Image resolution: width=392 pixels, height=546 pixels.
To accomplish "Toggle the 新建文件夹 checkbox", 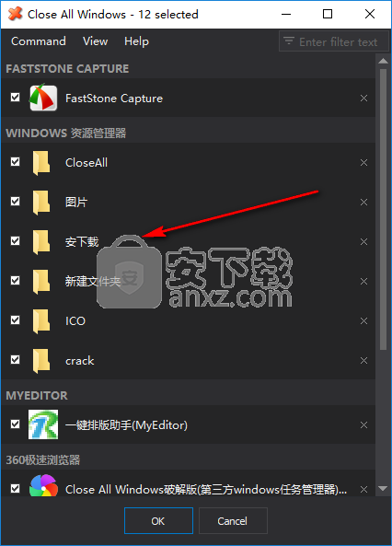I will coord(16,280).
